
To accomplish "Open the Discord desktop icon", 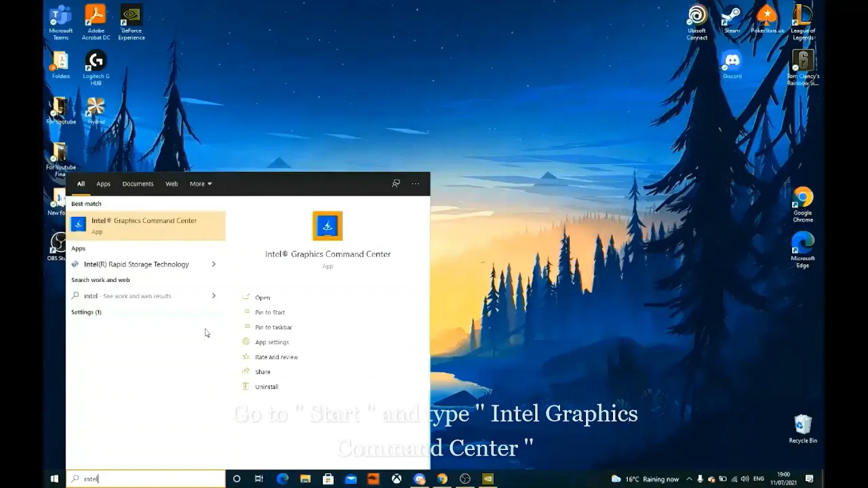I will [732, 65].
